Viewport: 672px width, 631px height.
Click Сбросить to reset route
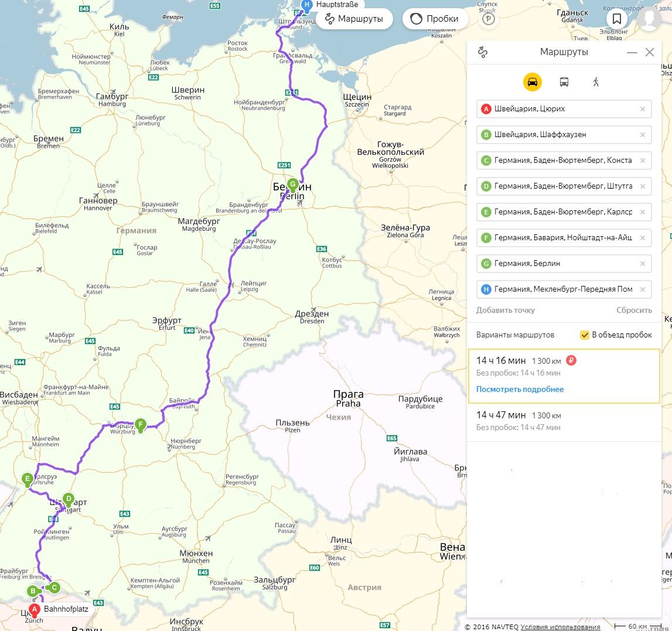point(634,310)
